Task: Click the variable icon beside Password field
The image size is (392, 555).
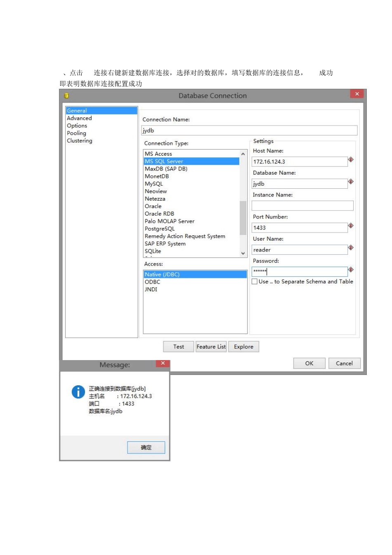Action: (x=351, y=269)
